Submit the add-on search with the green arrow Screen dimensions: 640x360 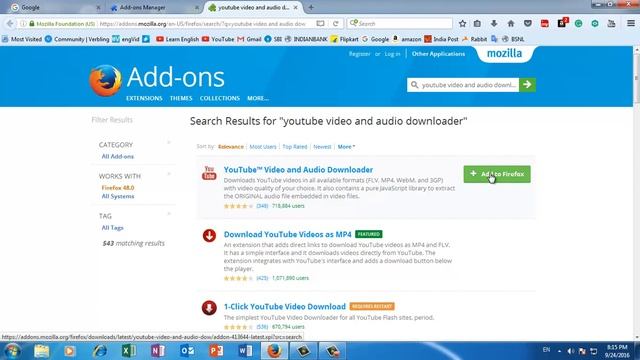pos(527,84)
